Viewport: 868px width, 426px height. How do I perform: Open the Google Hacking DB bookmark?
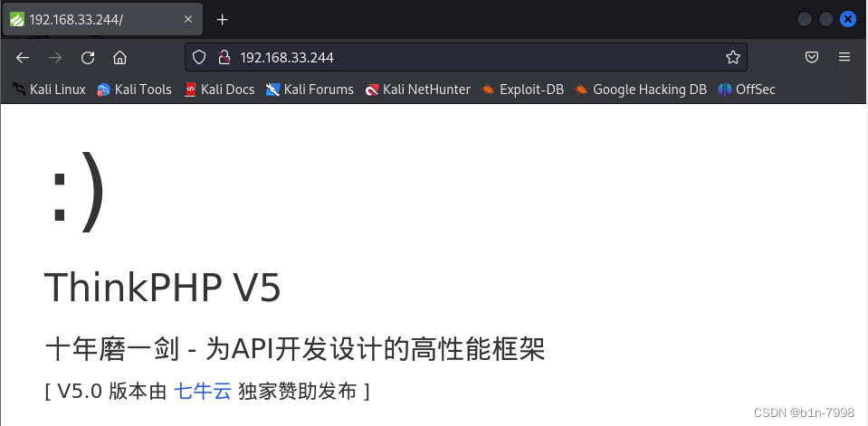641,89
